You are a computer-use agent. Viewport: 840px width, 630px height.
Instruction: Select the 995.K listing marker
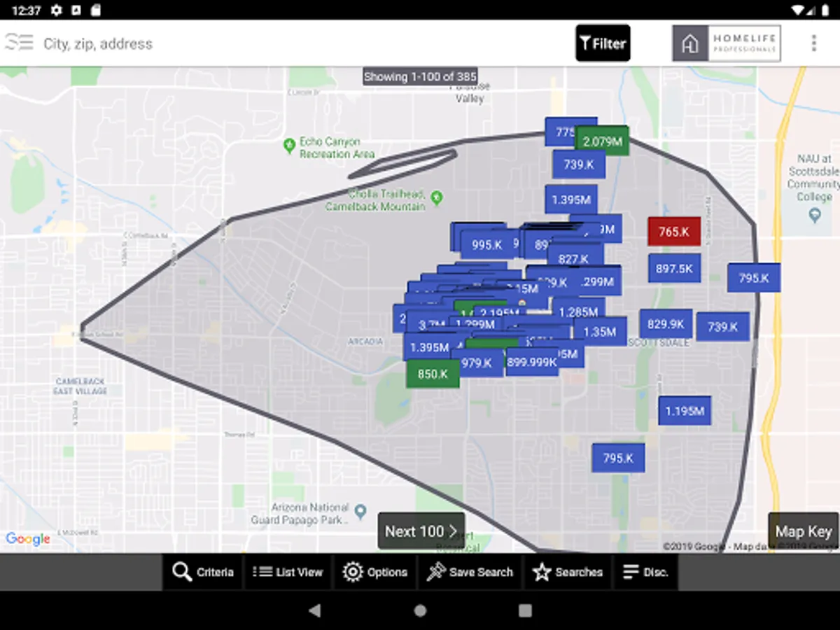click(x=486, y=245)
